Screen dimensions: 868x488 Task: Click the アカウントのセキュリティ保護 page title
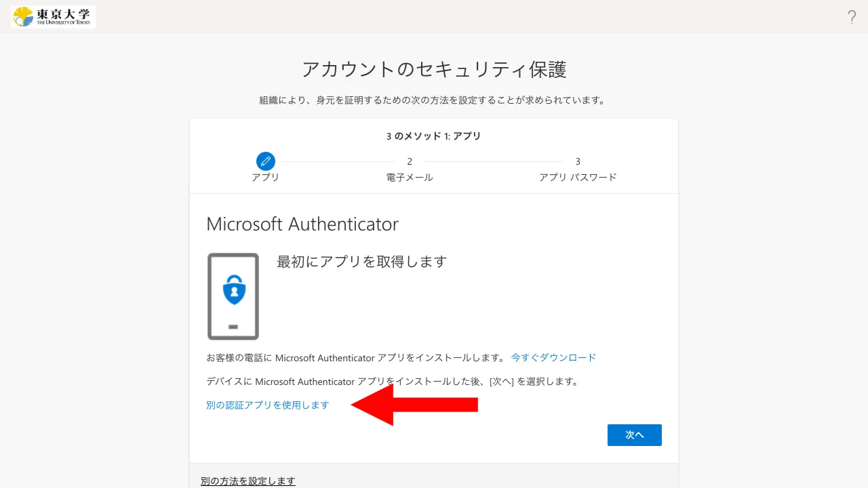click(x=434, y=69)
